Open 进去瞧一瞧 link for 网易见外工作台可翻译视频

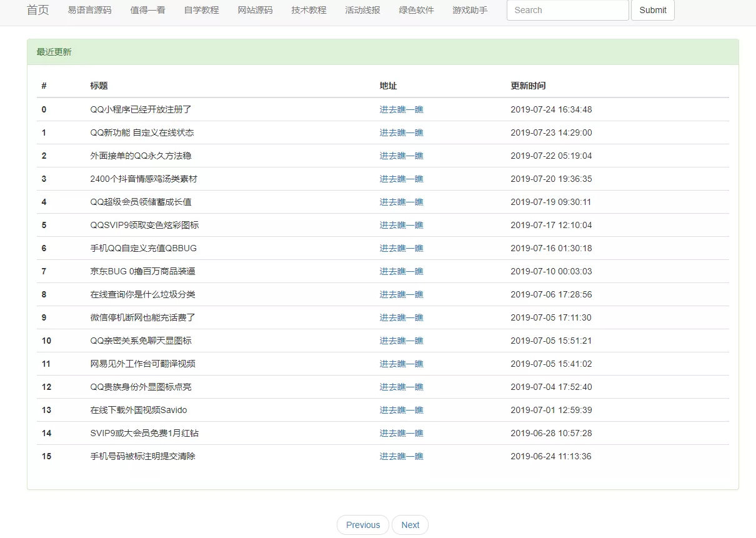[402, 364]
